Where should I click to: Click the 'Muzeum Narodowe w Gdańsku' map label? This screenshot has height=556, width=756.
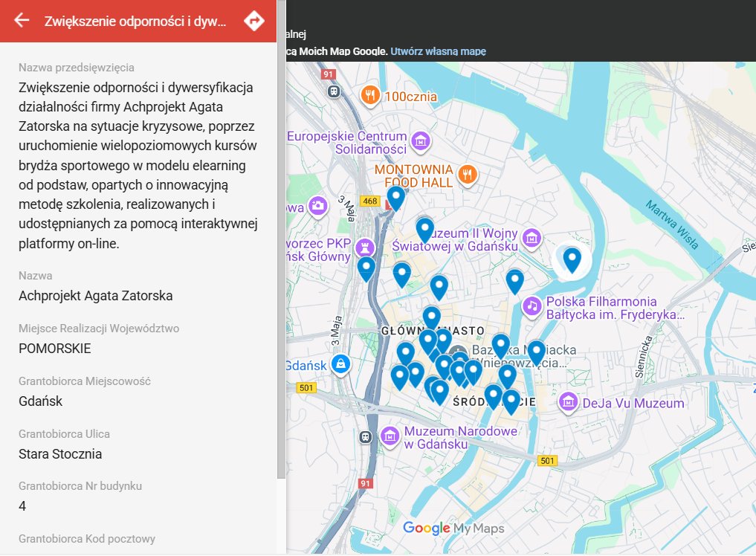tap(460, 437)
